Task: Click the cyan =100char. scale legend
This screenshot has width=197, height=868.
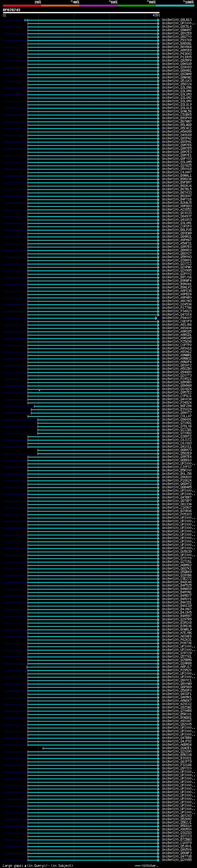Action: click(146, 866)
